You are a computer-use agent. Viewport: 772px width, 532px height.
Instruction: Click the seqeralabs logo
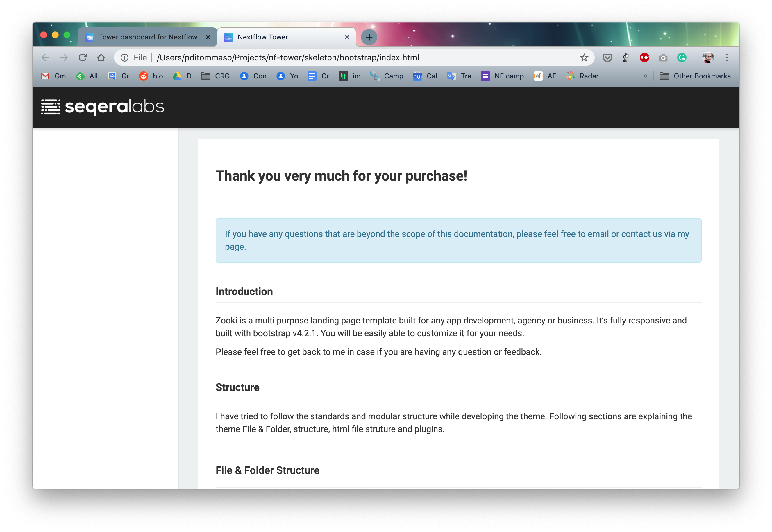102,107
